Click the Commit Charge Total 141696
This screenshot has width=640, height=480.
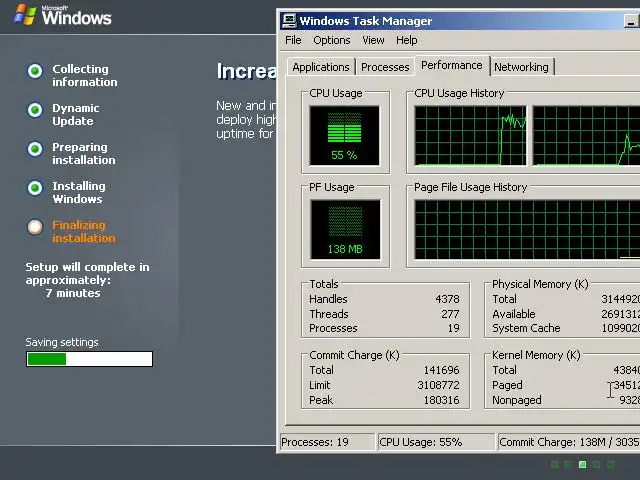(442, 370)
